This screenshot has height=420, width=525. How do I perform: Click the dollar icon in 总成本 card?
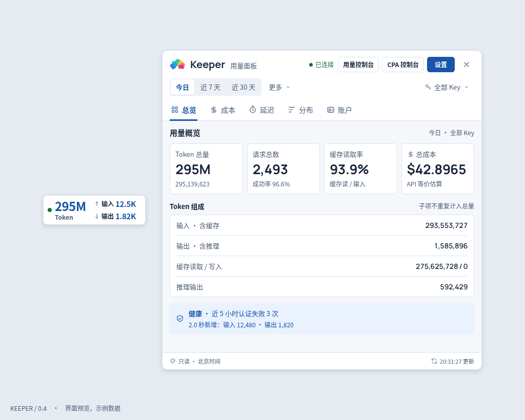(411, 155)
